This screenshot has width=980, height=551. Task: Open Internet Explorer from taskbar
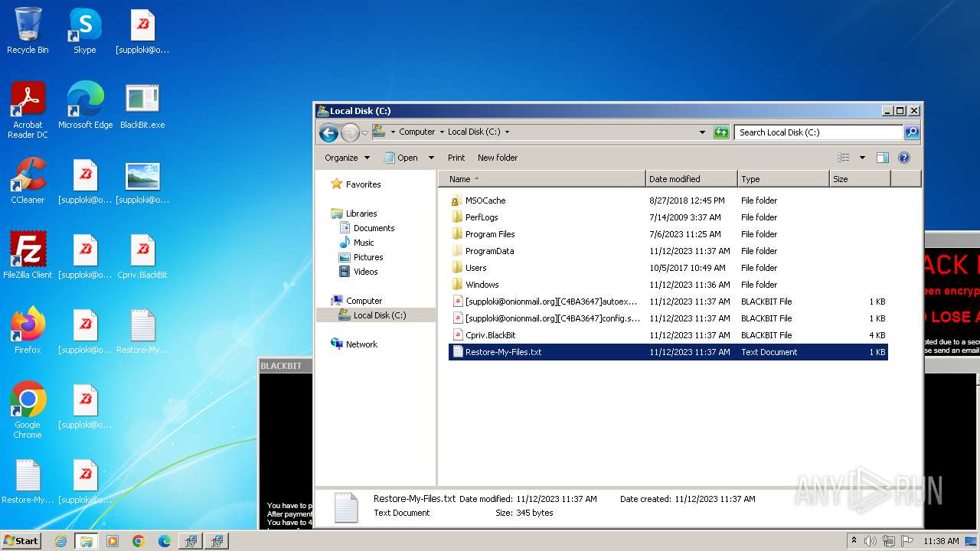(x=60, y=541)
